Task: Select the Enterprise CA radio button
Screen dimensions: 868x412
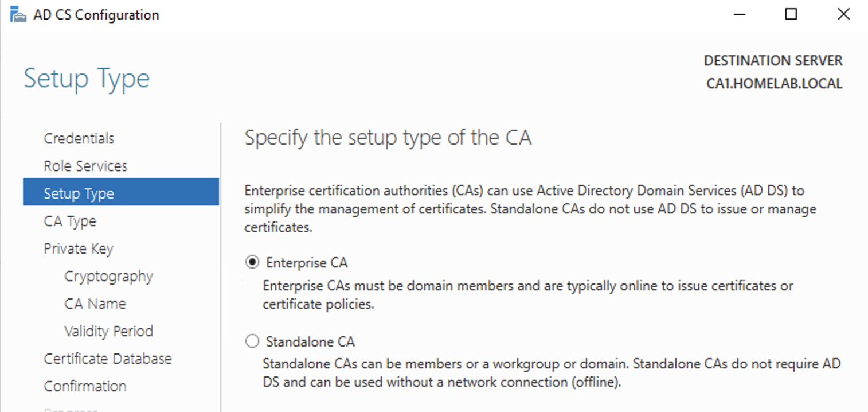Action: coord(252,262)
